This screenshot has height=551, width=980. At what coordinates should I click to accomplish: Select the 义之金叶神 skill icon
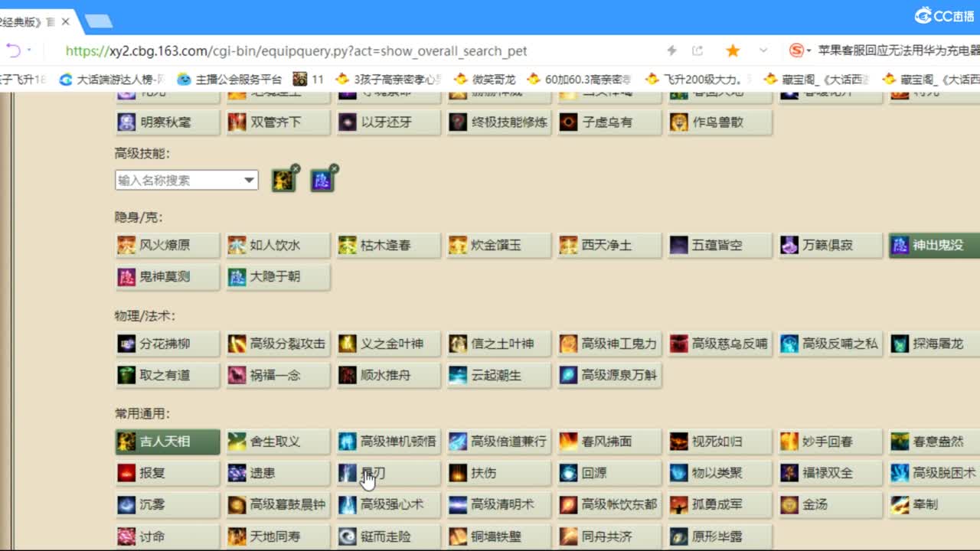tap(348, 344)
